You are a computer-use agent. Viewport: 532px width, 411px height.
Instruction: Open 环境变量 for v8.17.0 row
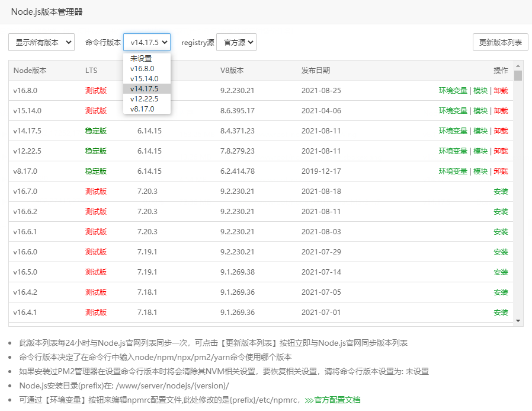pyautogui.click(x=453, y=171)
